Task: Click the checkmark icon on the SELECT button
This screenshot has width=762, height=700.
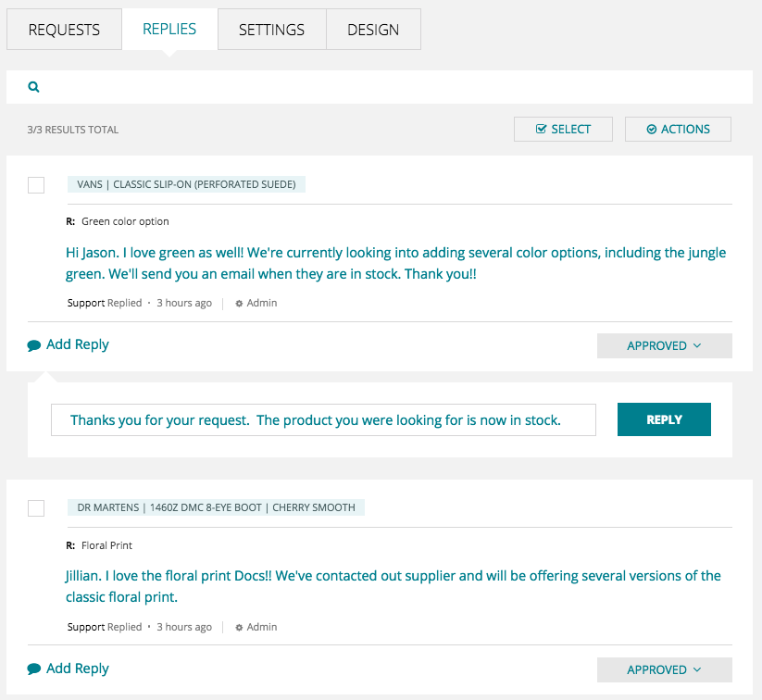Action: (541, 129)
